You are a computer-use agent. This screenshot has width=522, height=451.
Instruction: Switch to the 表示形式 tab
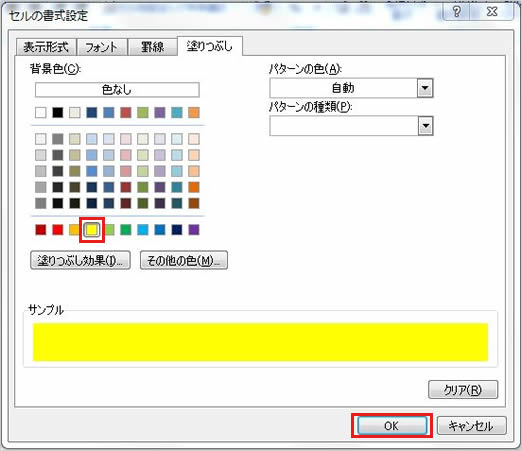click(46, 47)
